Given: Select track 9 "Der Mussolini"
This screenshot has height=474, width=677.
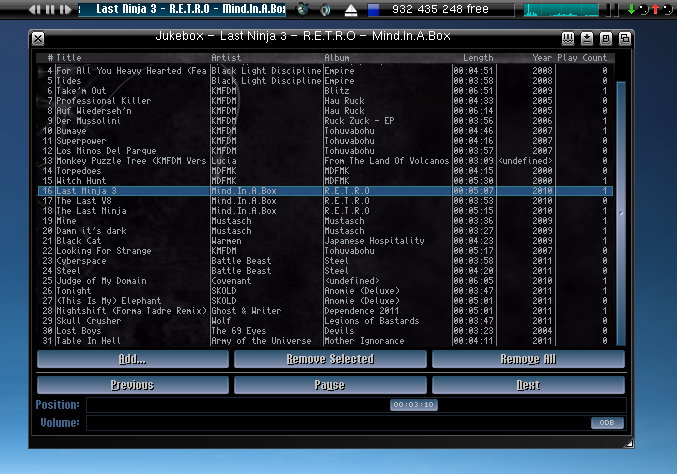Looking at the screenshot, I should (325, 120).
